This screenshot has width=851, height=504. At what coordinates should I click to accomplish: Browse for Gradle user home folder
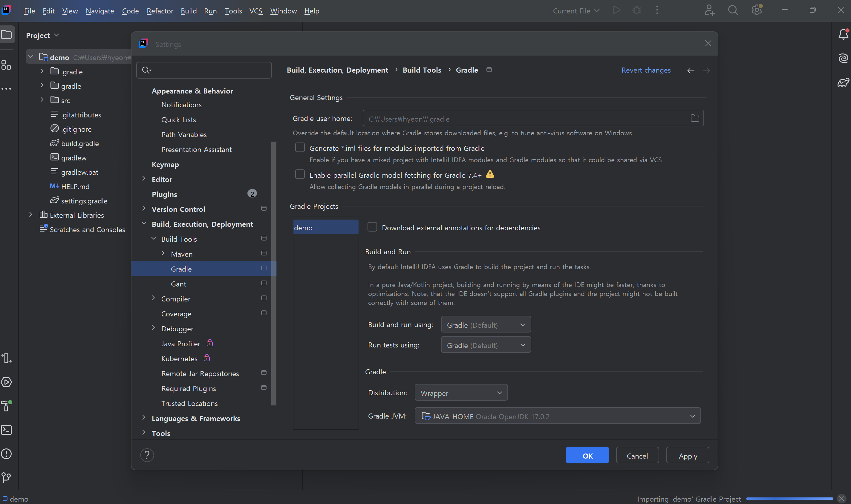(x=695, y=118)
